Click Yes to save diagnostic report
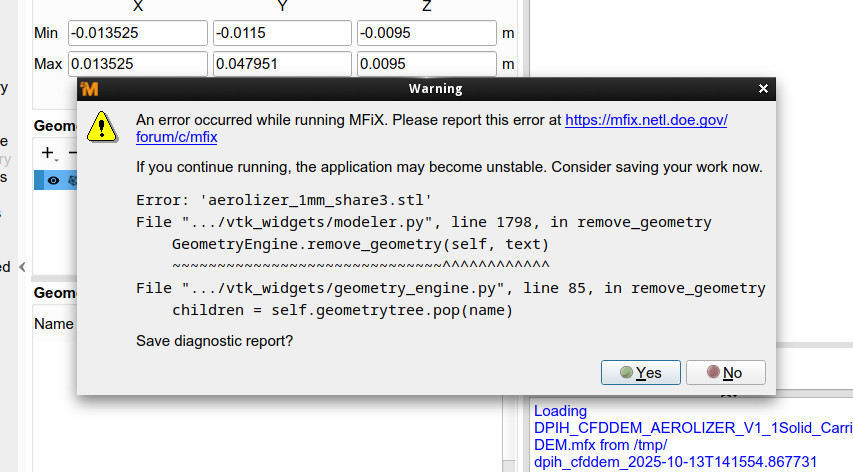This screenshot has width=853, height=472. pos(640,373)
